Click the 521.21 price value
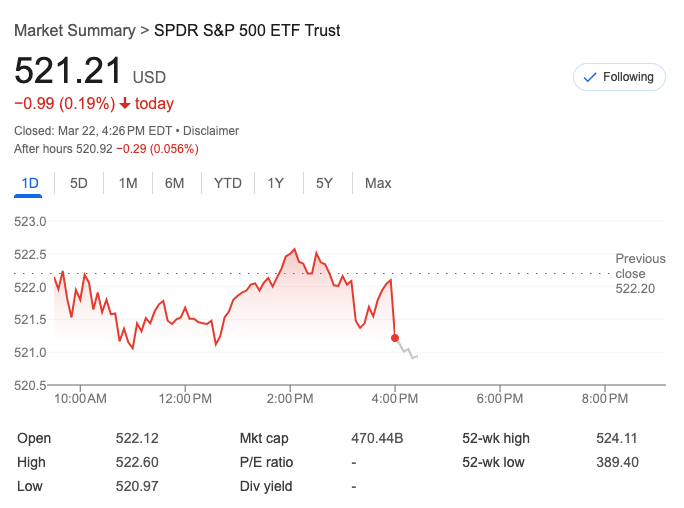This screenshot has width=684, height=508. coord(68,72)
